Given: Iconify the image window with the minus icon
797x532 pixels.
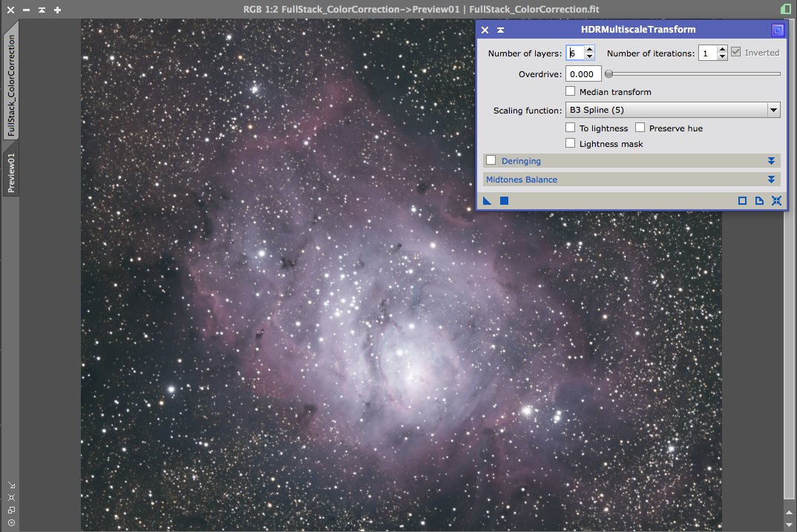Looking at the screenshot, I should coord(27,10).
